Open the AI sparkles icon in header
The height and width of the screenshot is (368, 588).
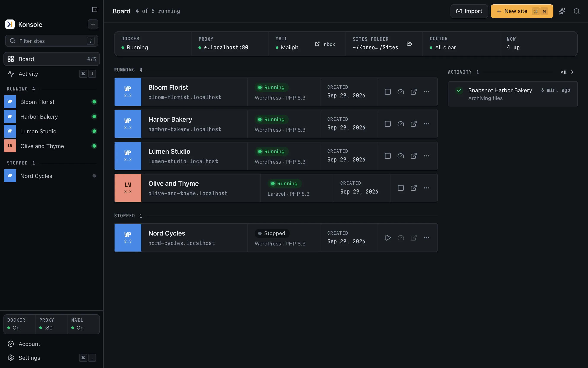click(x=562, y=11)
